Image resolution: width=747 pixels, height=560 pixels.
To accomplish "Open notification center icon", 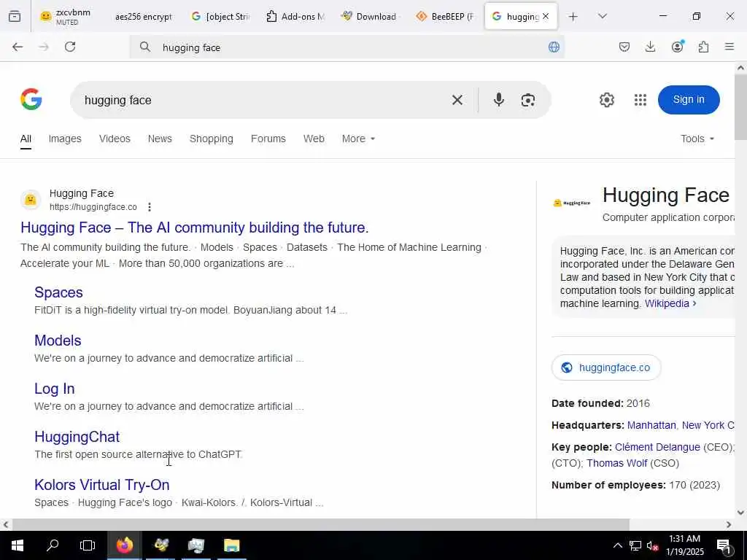I will click(x=724, y=546).
